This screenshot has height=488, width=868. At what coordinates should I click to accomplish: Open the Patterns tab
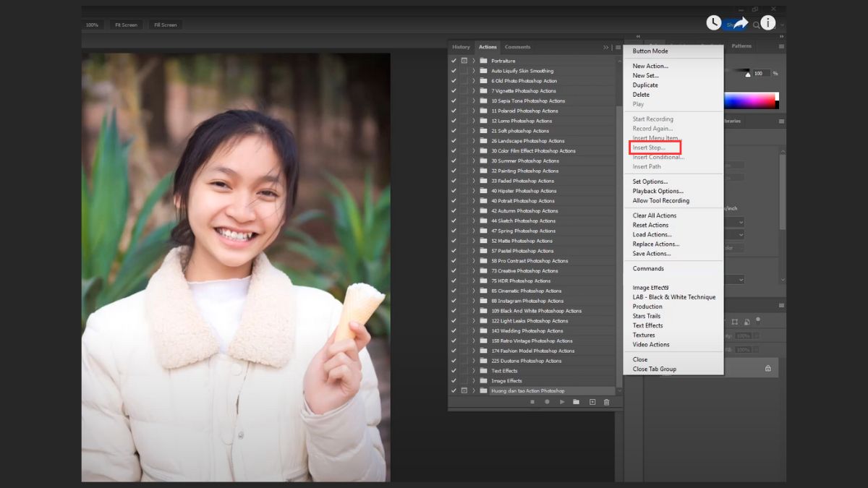[x=741, y=46]
